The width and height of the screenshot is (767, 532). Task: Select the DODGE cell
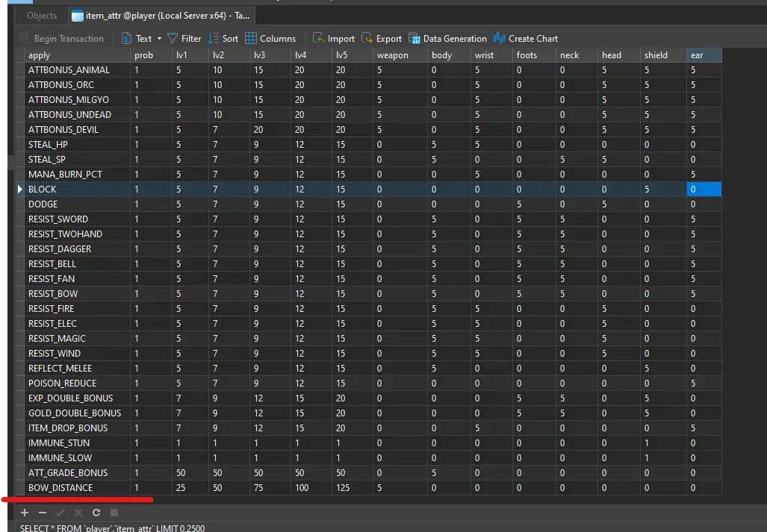pyautogui.click(x=77, y=204)
